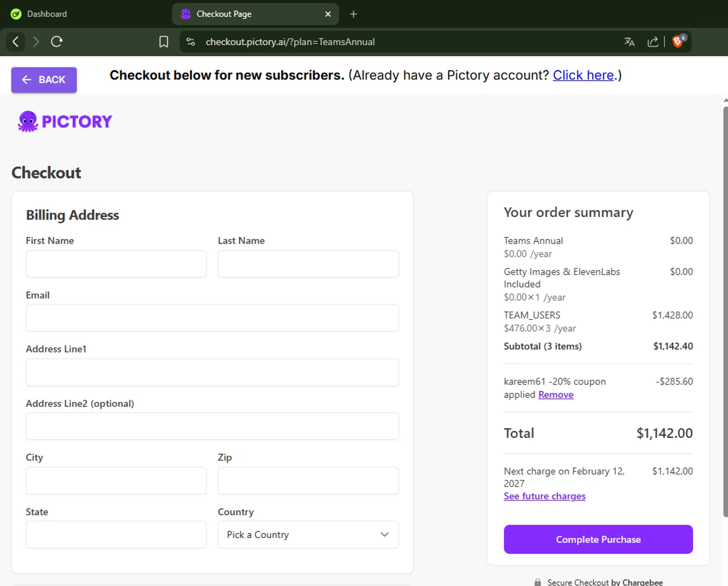Focus the Zip field
Image resolution: width=728 pixels, height=586 pixels.
click(x=308, y=481)
